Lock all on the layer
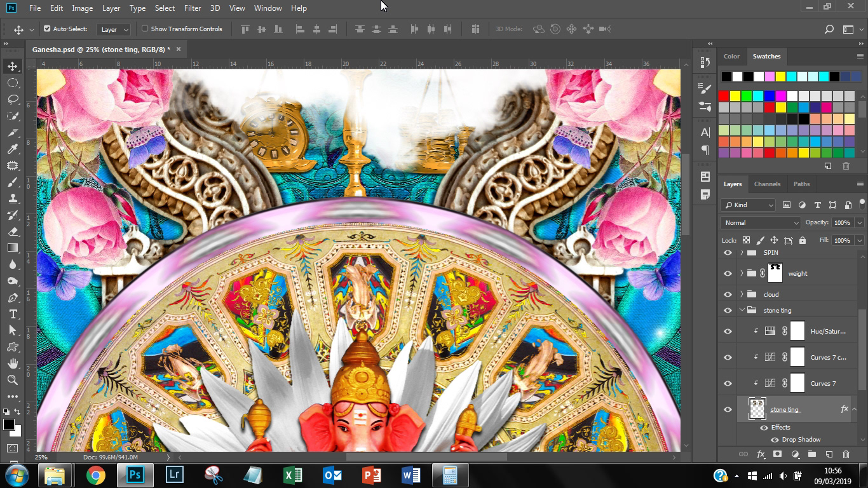This screenshot has width=868, height=488. click(803, 240)
